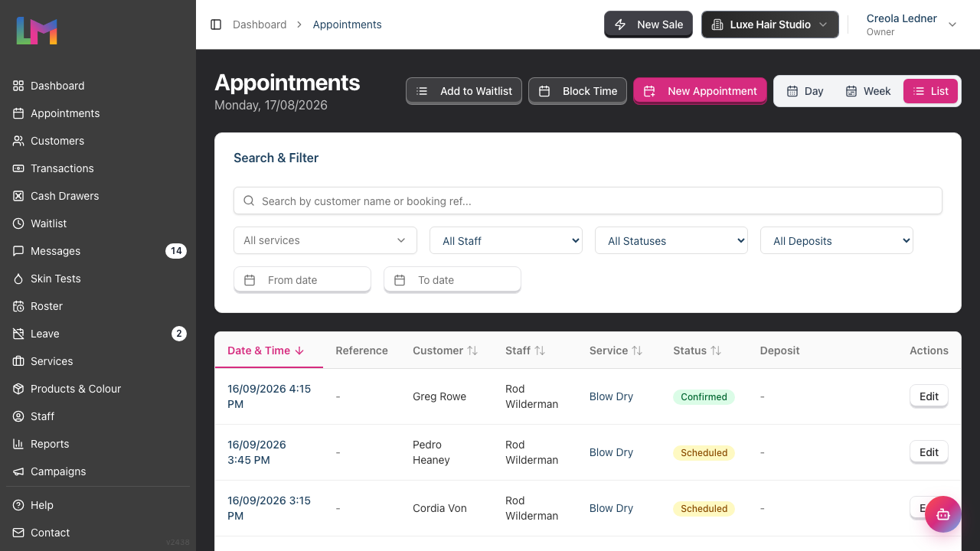
Task: Click the Skin Tests droplet icon
Action: [18, 279]
